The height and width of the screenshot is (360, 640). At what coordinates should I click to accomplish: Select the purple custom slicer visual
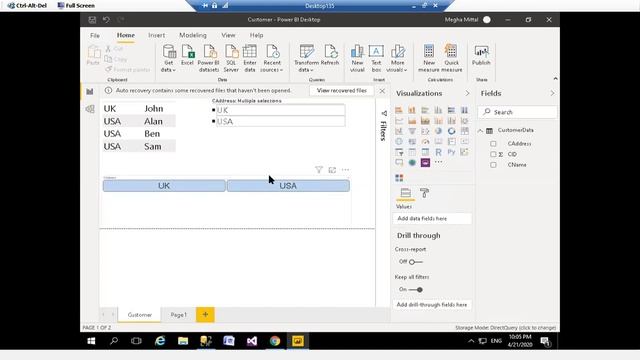coord(425,162)
